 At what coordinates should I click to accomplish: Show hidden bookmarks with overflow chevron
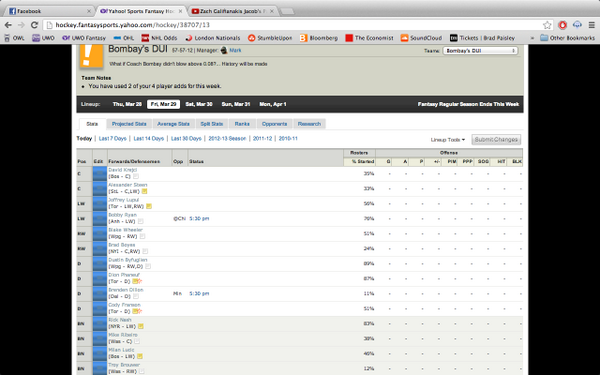tap(532, 38)
